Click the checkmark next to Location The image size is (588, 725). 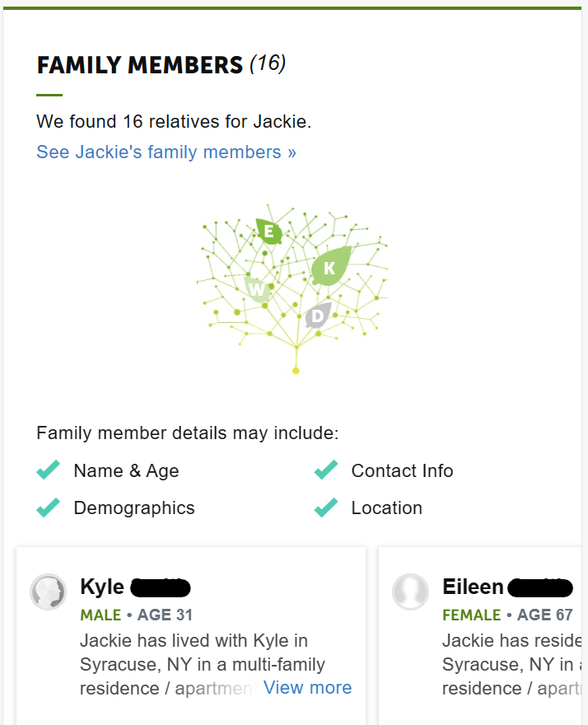pyautogui.click(x=325, y=507)
